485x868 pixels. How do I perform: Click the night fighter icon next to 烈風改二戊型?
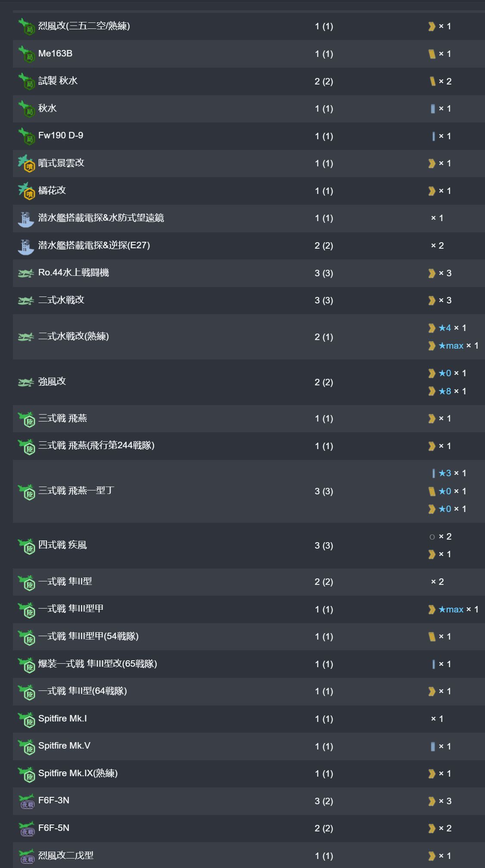click(27, 856)
